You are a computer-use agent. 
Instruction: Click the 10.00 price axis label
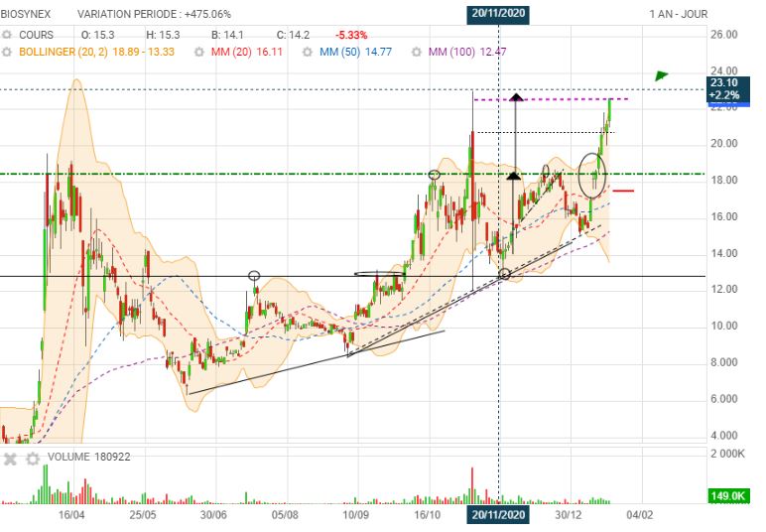pyautogui.click(x=724, y=326)
